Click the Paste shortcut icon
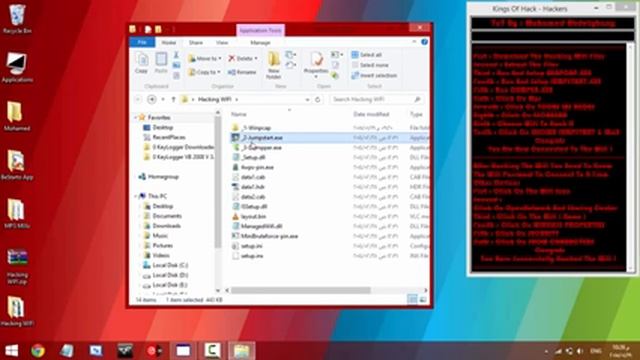The image size is (640, 360). click(176, 76)
